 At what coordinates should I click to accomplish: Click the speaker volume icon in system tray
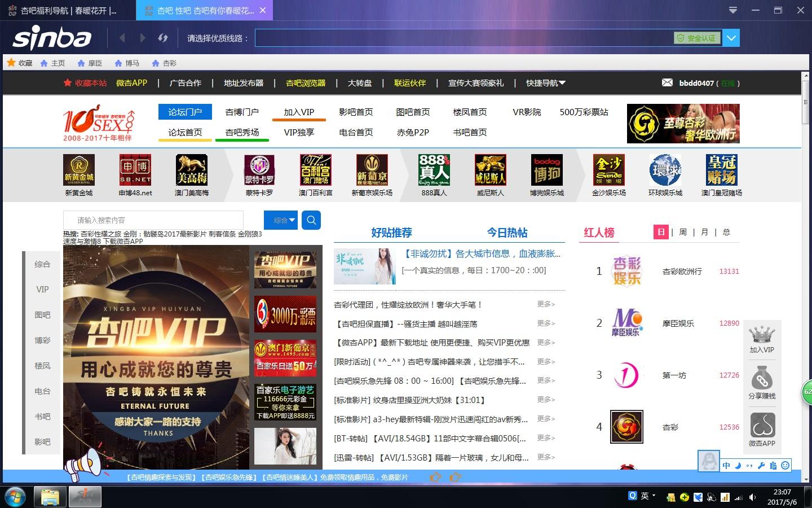pyautogui.click(x=752, y=497)
